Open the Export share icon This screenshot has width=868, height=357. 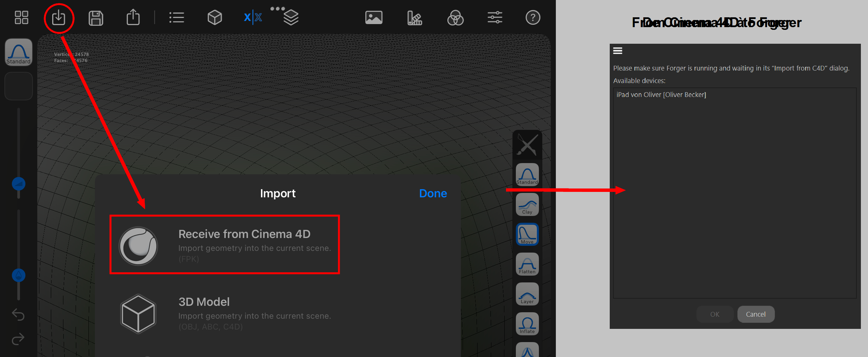pos(133,17)
